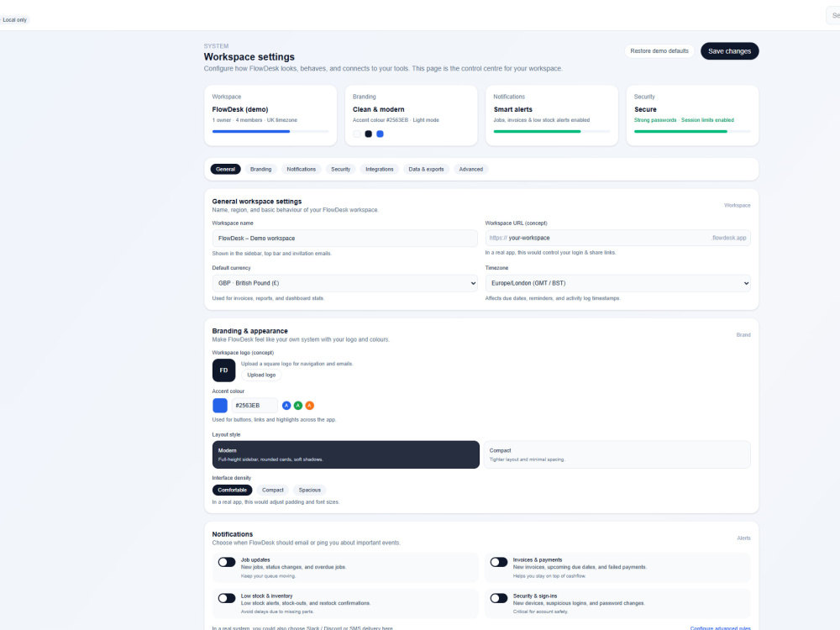Viewport: 840px width, 630px height.
Task: Click '1 owner · 4 members · UK timezone' text
Action: pyautogui.click(x=255, y=120)
